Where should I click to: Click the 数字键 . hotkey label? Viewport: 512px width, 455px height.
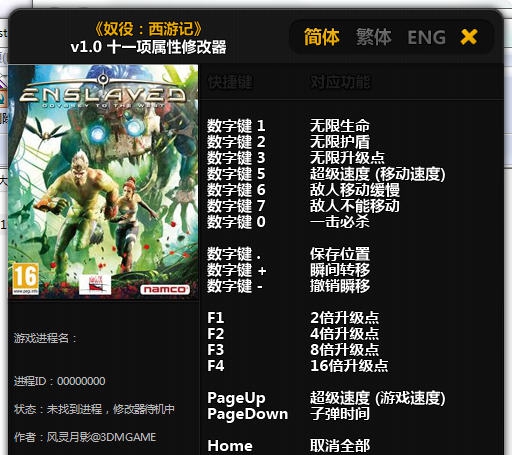coord(234,254)
